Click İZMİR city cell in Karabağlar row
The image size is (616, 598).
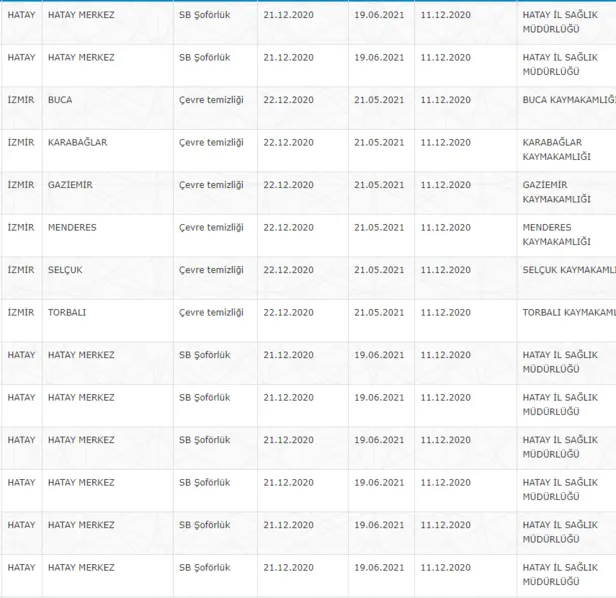pyautogui.click(x=21, y=143)
